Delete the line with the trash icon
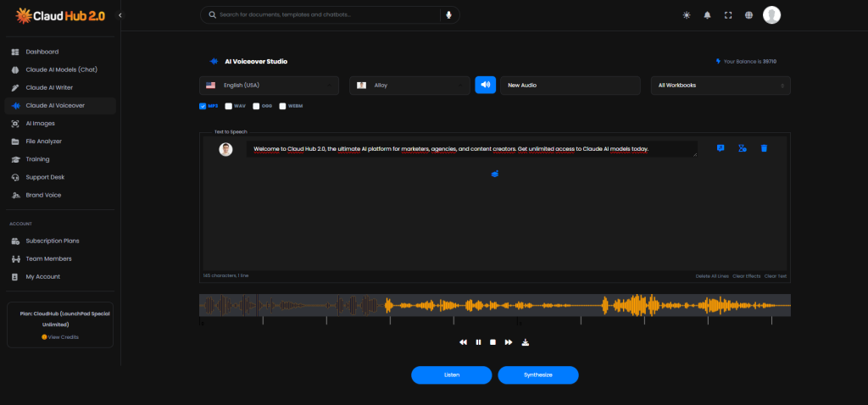This screenshot has width=868, height=405. (x=764, y=148)
